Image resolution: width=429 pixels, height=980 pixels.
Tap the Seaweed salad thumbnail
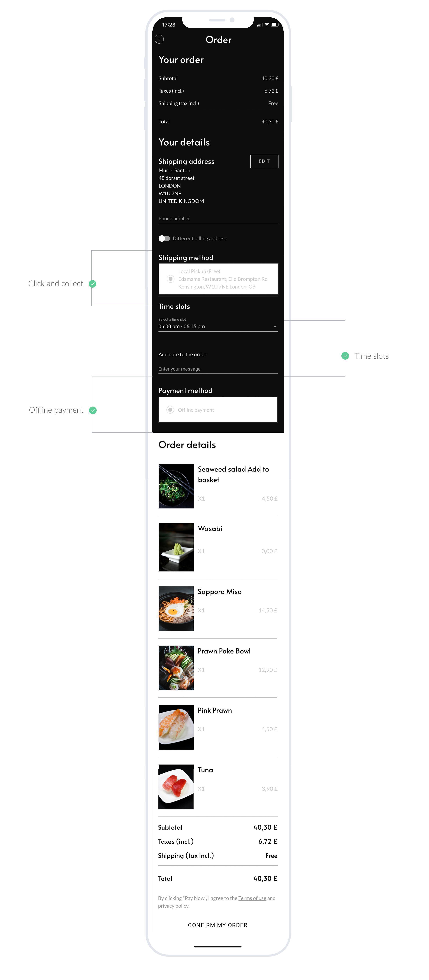click(x=176, y=486)
